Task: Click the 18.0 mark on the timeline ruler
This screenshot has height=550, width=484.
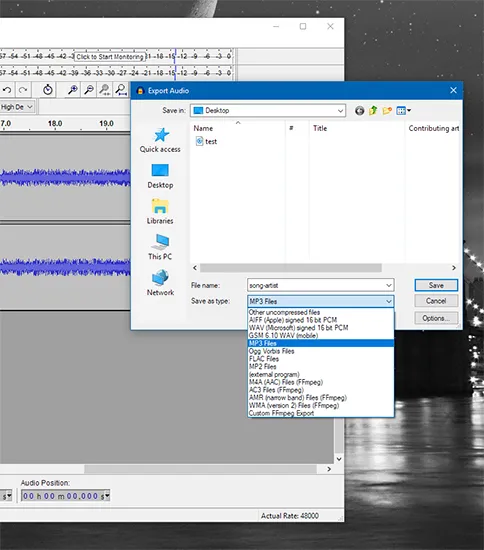Action: click(55, 123)
